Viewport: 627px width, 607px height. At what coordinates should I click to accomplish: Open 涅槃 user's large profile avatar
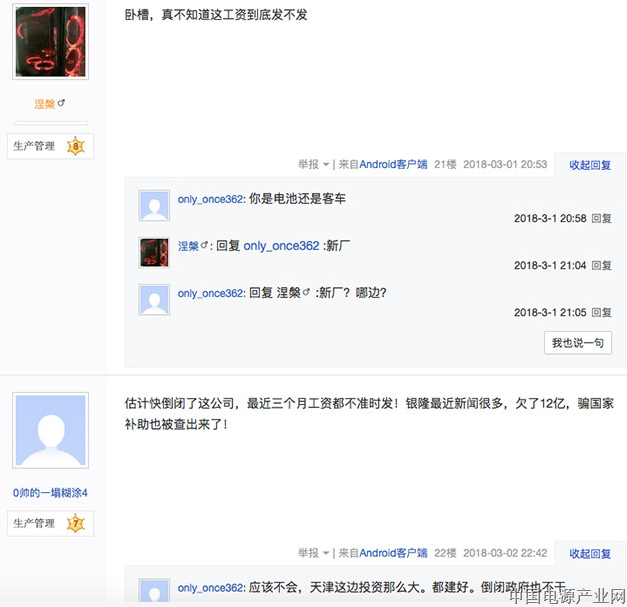pos(50,42)
